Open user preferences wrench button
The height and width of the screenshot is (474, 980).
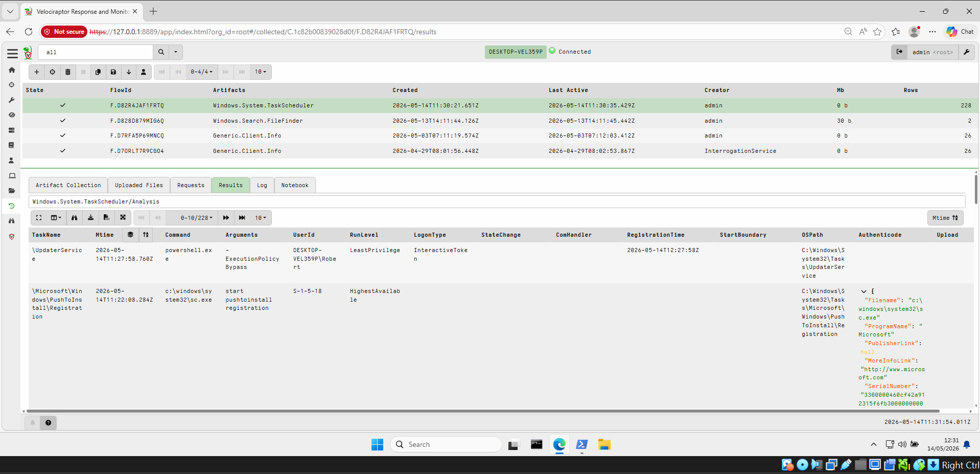click(967, 52)
